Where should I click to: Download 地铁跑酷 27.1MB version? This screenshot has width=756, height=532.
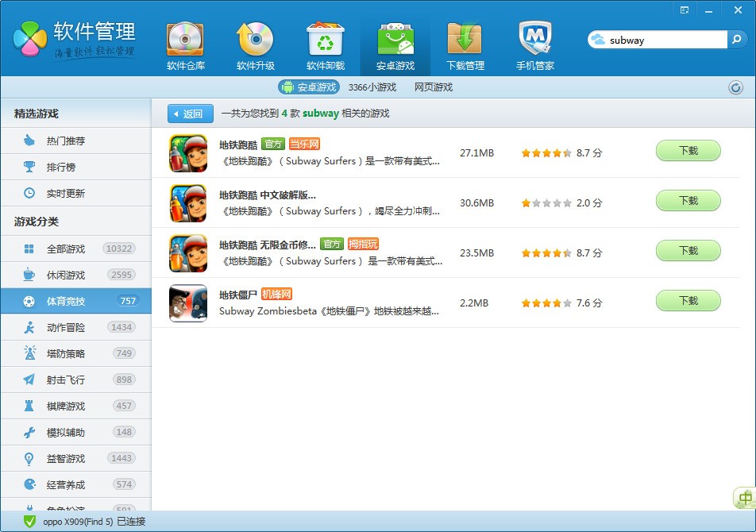point(688,151)
